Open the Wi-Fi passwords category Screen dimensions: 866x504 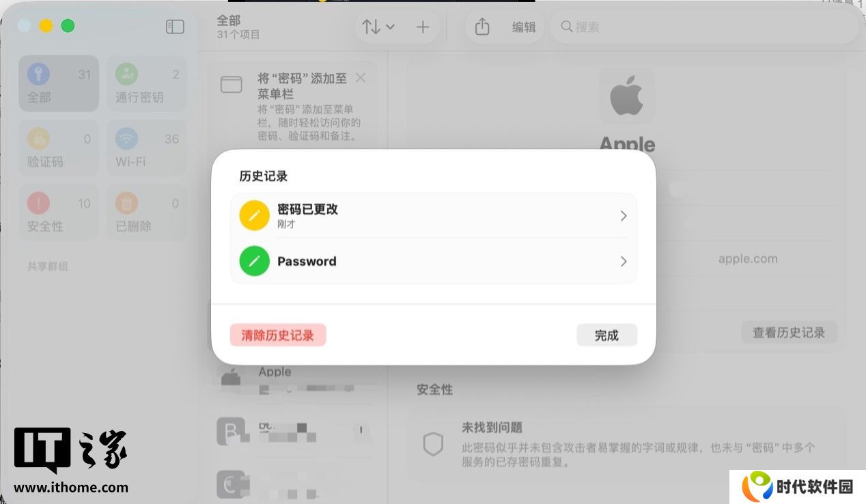147,148
